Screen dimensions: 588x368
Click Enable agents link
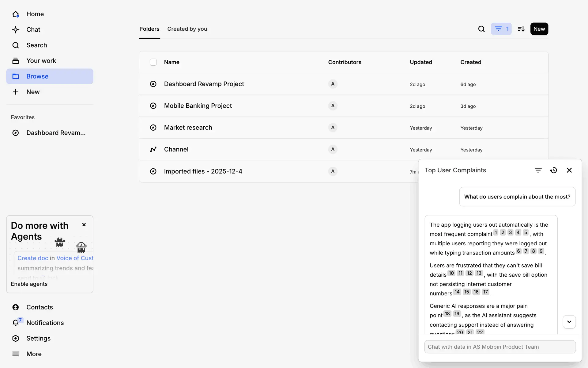coord(29,284)
